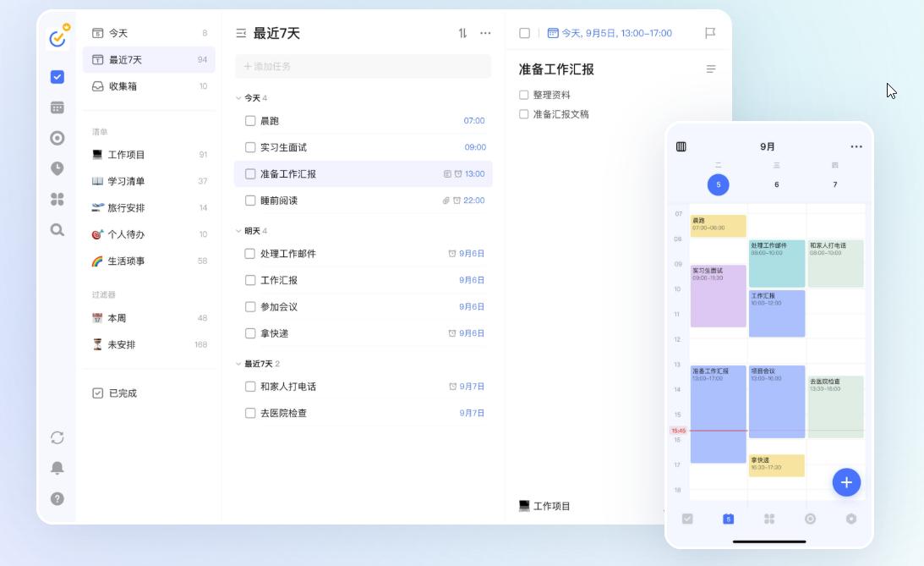Open the 工作项目 list
This screenshot has width=924, height=566.
click(x=127, y=155)
